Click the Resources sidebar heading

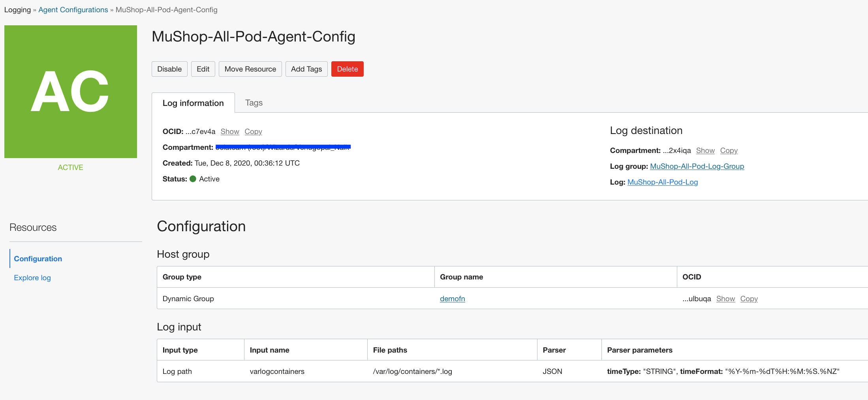click(x=33, y=228)
